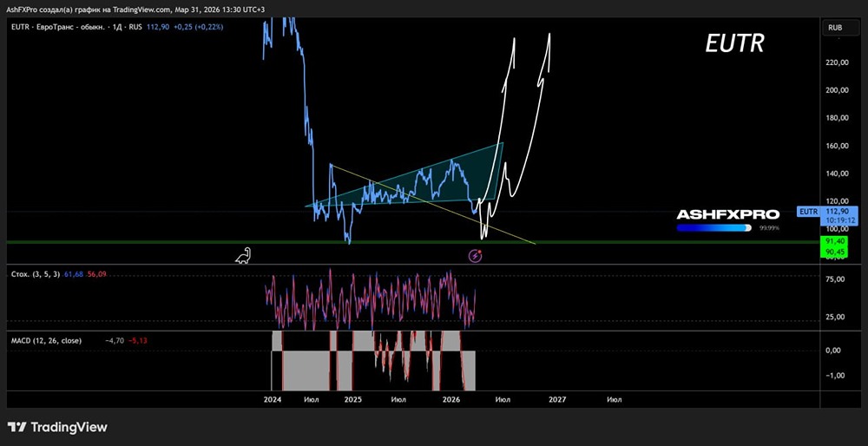Click the blue ASHFXPRO progress bar
This screenshot has width=868, height=446.
(713, 228)
